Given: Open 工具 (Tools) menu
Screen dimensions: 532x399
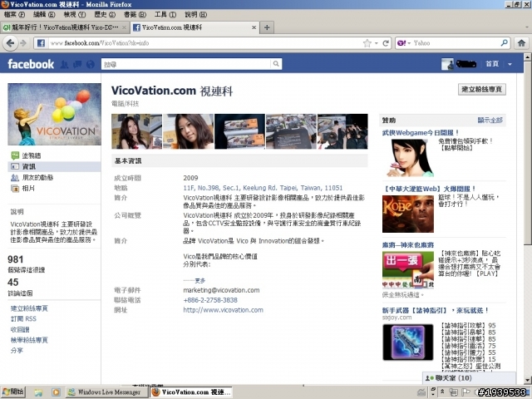Looking at the screenshot, I should click(165, 15).
